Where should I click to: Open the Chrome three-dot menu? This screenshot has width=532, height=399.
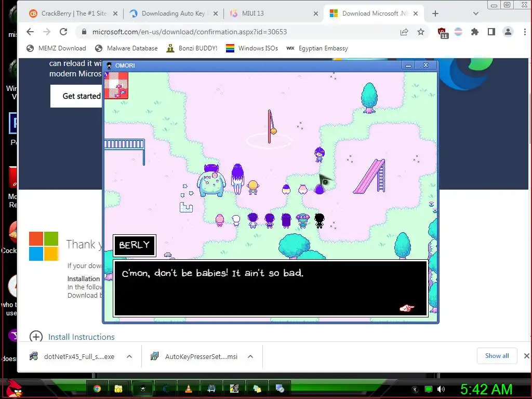click(x=525, y=32)
